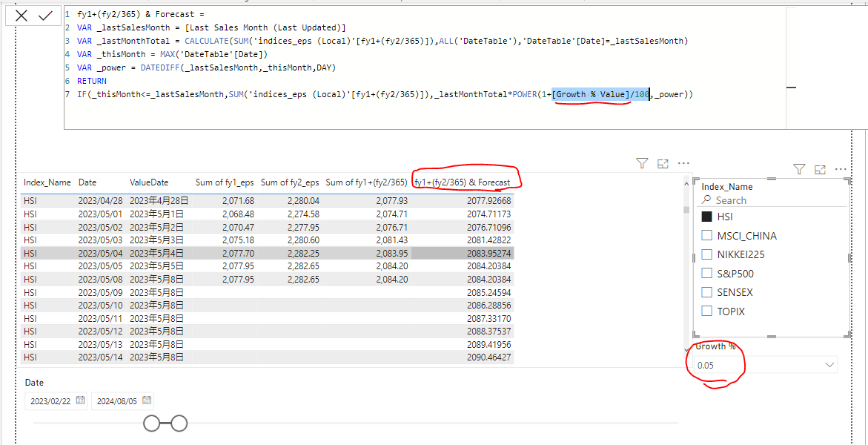Check the S&P500 checkbox
Screen dimensions: 868x445
click(706, 273)
